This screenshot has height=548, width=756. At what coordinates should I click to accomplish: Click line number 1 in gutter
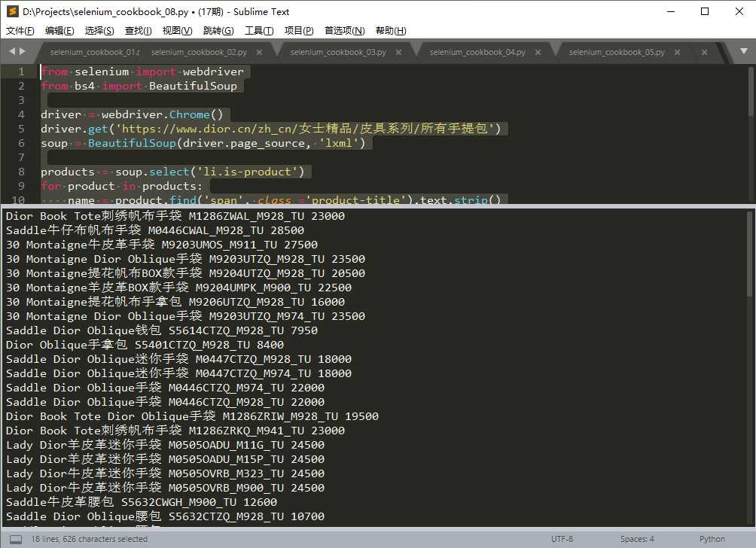(21, 72)
